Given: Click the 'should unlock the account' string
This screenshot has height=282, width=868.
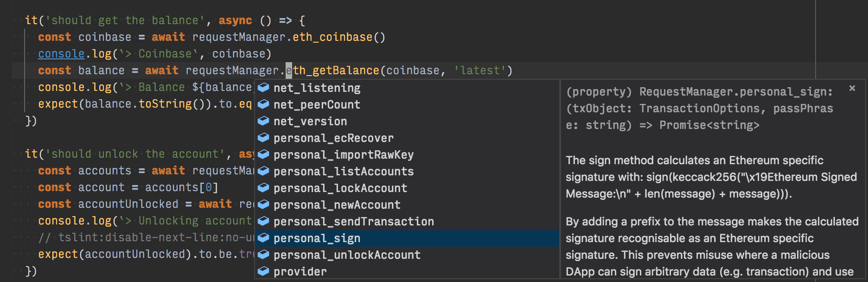Looking at the screenshot, I should [134, 154].
